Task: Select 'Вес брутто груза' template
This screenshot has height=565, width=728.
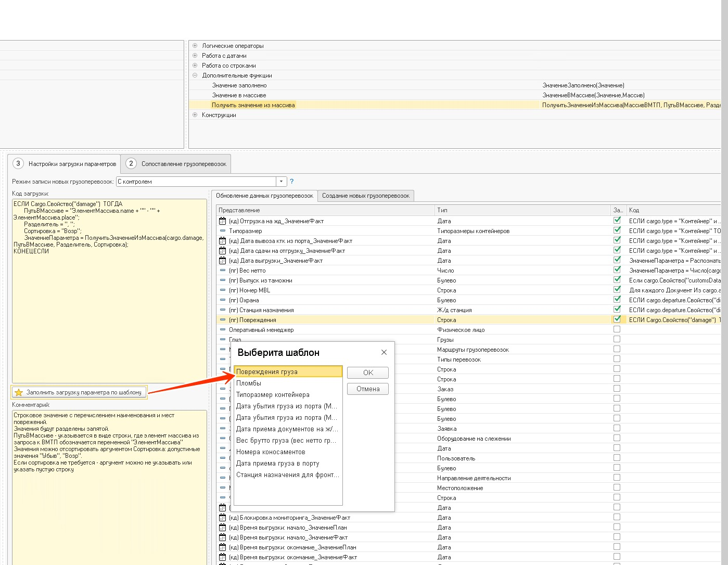Action: tap(288, 441)
